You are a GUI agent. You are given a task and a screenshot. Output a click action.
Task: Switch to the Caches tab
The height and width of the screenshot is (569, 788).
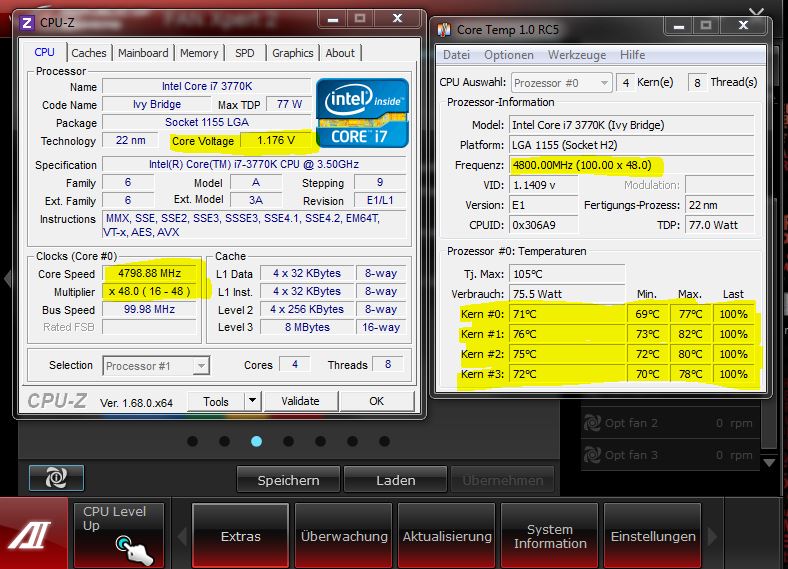tap(89, 53)
